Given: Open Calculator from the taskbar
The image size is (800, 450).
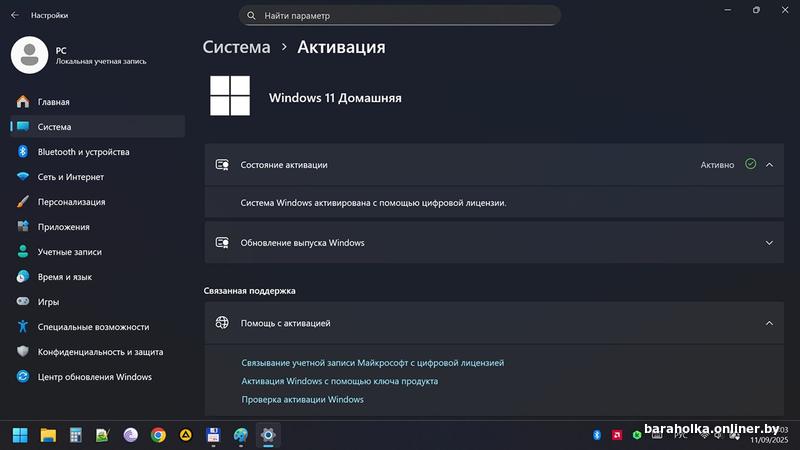Looking at the screenshot, I should pos(76,435).
